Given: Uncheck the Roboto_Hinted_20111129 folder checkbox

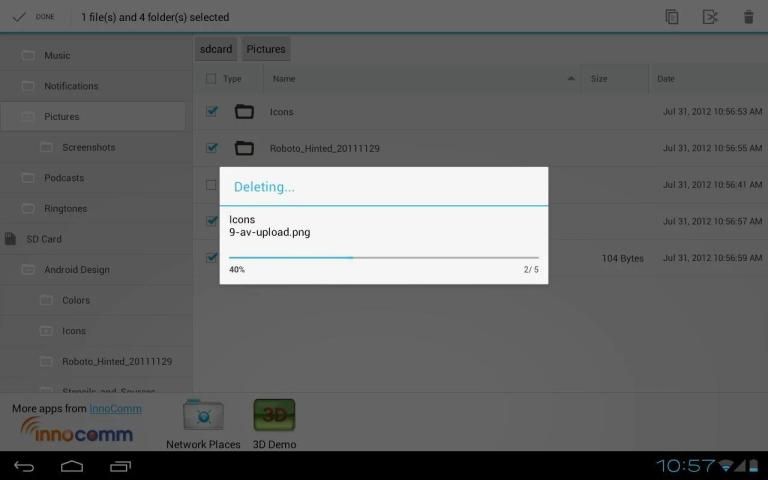Looking at the screenshot, I should pos(211,148).
